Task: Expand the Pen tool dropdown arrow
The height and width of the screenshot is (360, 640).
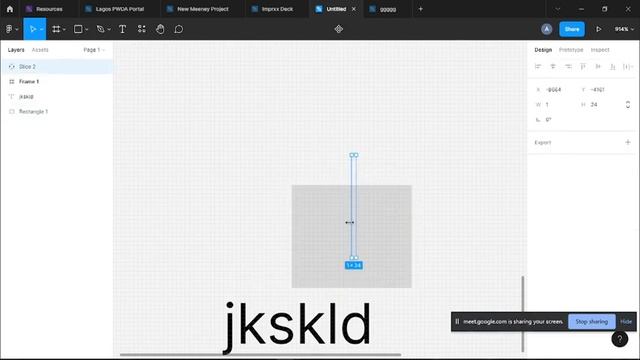Action: coord(109,29)
